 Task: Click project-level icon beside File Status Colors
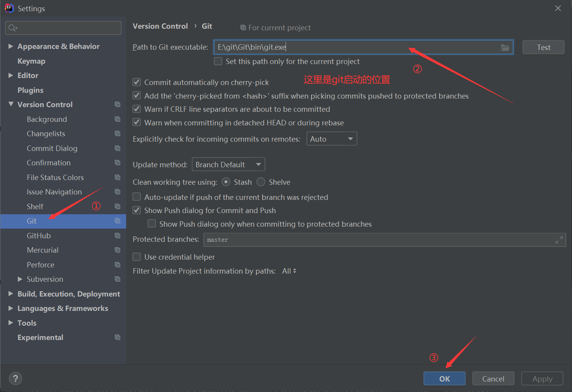click(118, 177)
